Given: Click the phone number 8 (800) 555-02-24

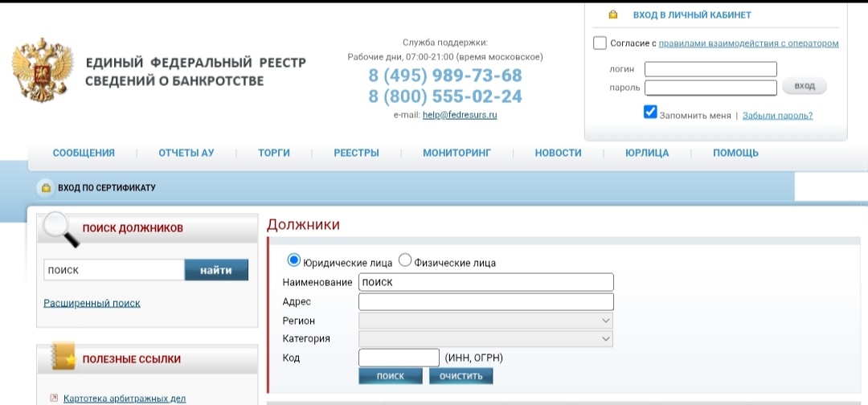Looking at the screenshot, I should click(x=445, y=96).
